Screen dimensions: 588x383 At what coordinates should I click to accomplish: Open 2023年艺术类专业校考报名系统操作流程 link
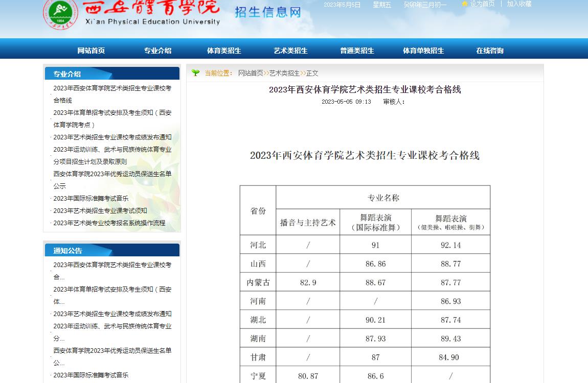click(x=109, y=223)
